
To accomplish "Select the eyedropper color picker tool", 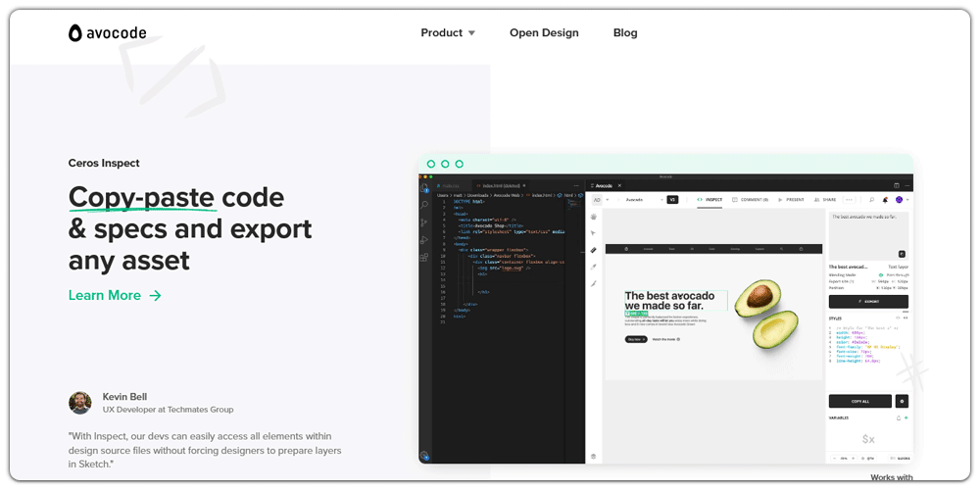I will point(594,267).
